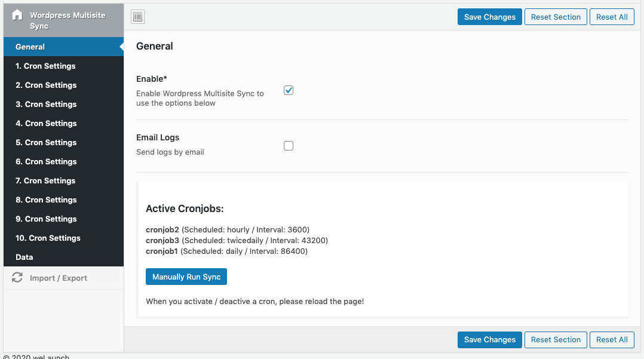
Task: Open 10. Cron Settings
Action: 48,238
